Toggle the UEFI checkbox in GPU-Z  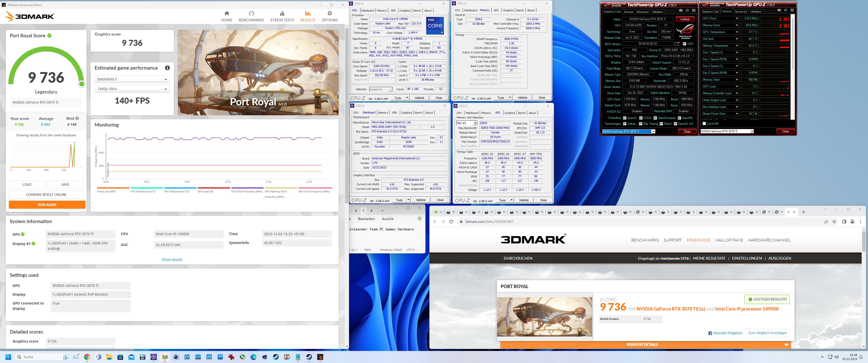tap(684, 44)
